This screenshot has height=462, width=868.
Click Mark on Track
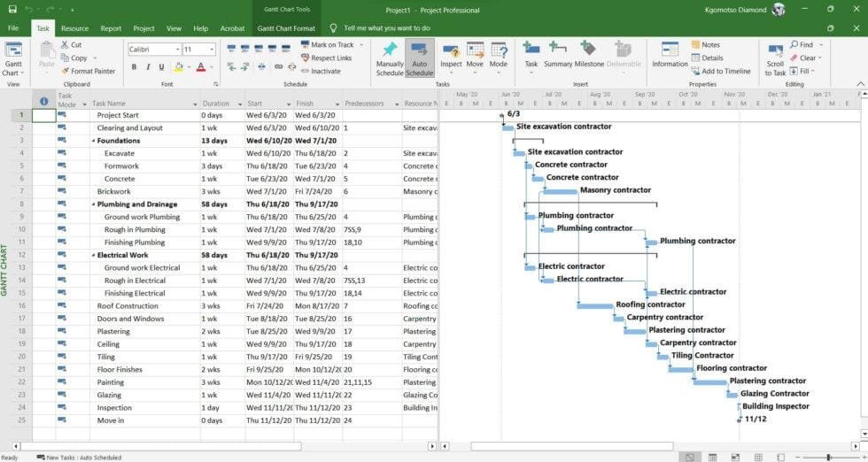[327, 45]
